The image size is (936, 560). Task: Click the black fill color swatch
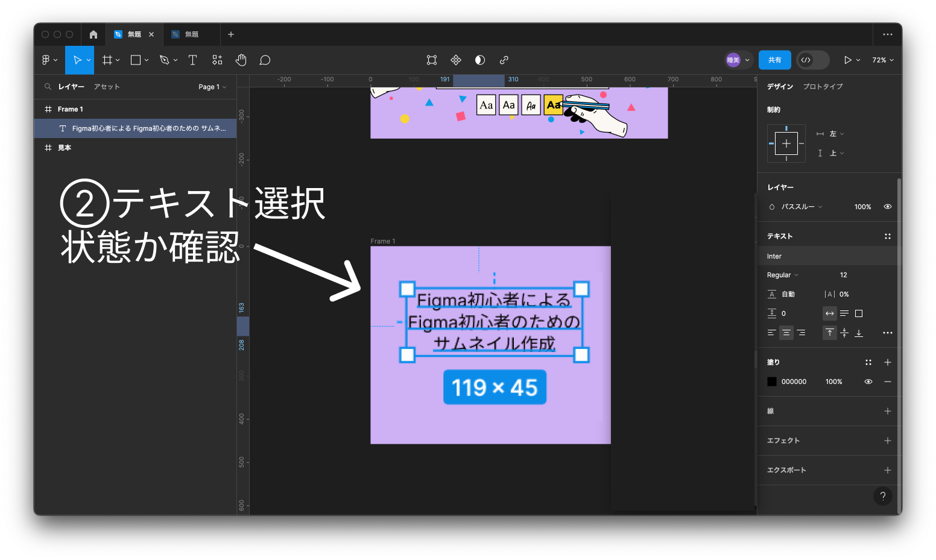pos(772,382)
